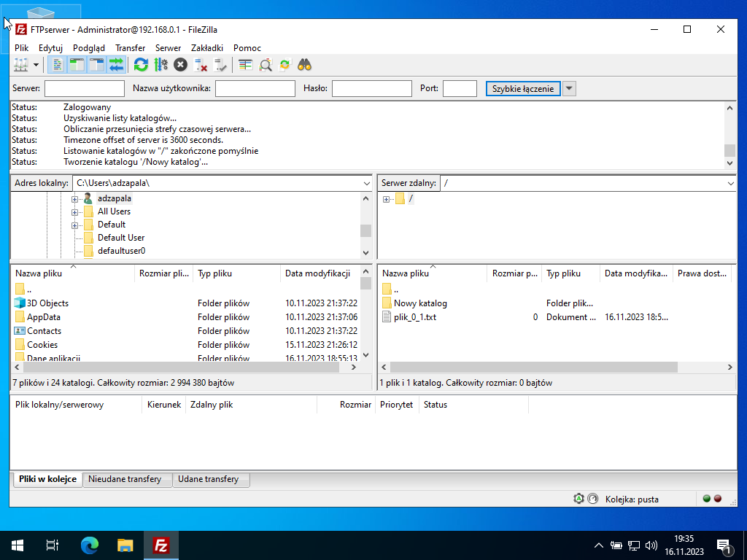Select the AppData folder
This screenshot has width=747, height=560.
(x=43, y=316)
